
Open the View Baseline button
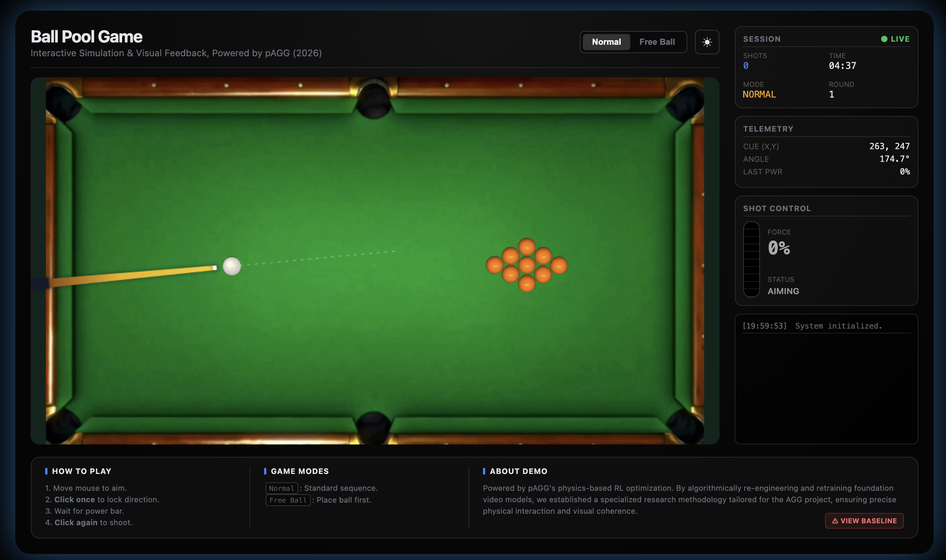click(864, 521)
